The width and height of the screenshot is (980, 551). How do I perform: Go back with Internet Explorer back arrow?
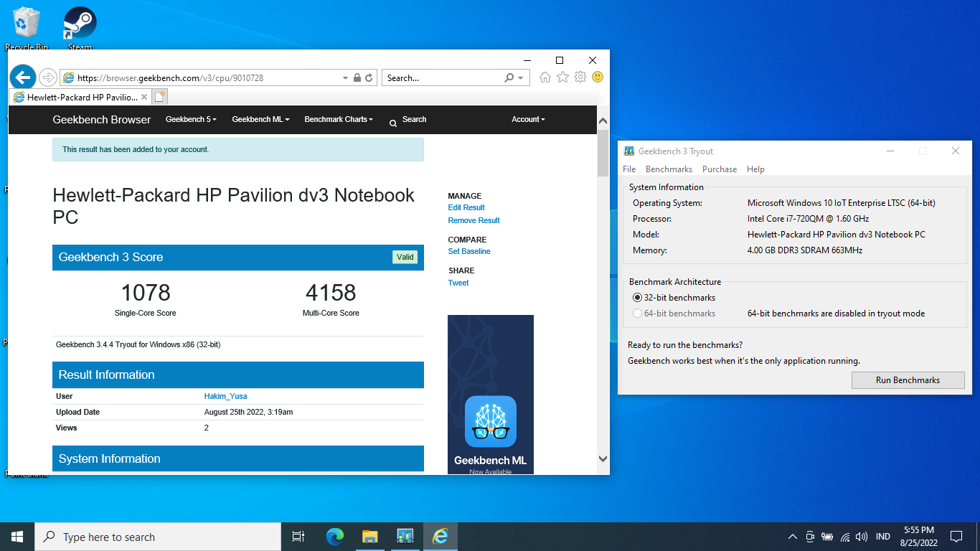pos(23,77)
